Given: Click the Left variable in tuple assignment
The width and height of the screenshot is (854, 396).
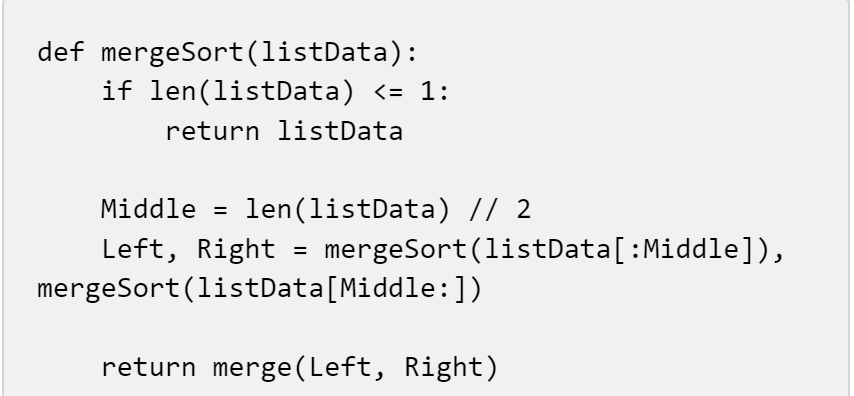Looking at the screenshot, I should (x=133, y=249).
